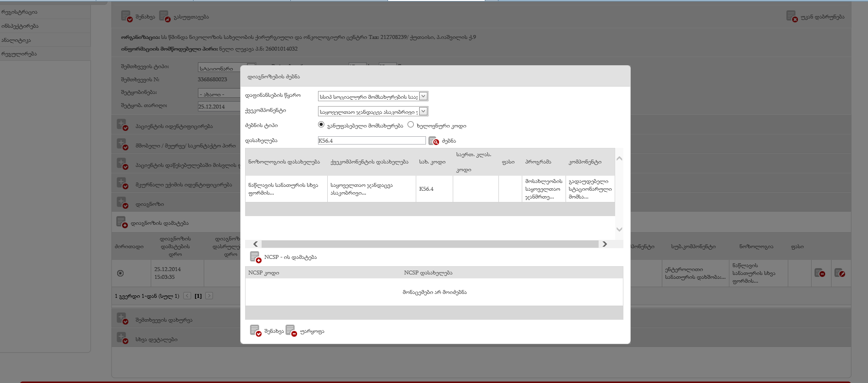Screen dimensions: 868x383
Task: Click the უკან დაბრუნება back icon
Action: (791, 17)
